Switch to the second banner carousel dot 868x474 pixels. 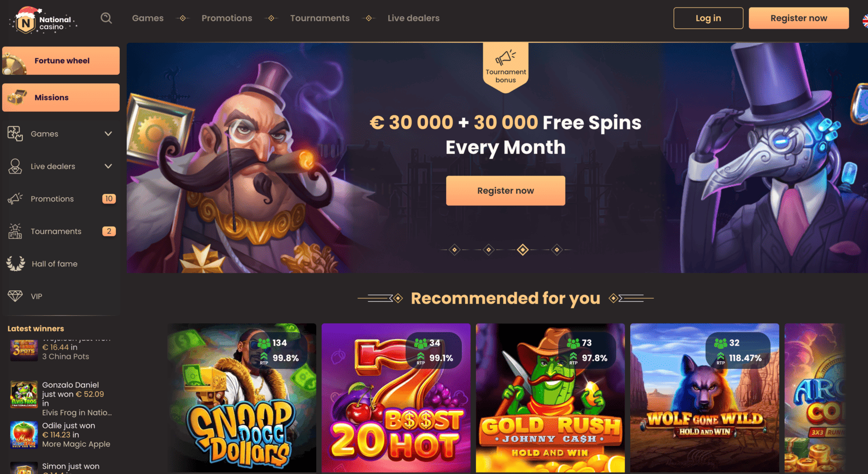(488, 250)
